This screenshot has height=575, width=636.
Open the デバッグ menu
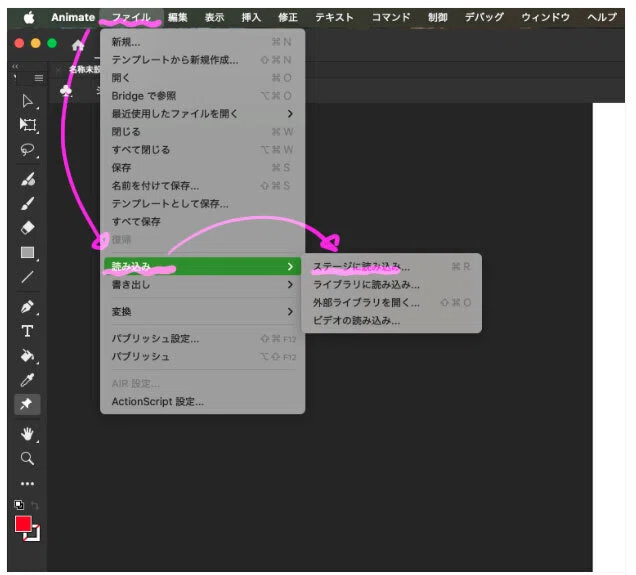coord(484,17)
